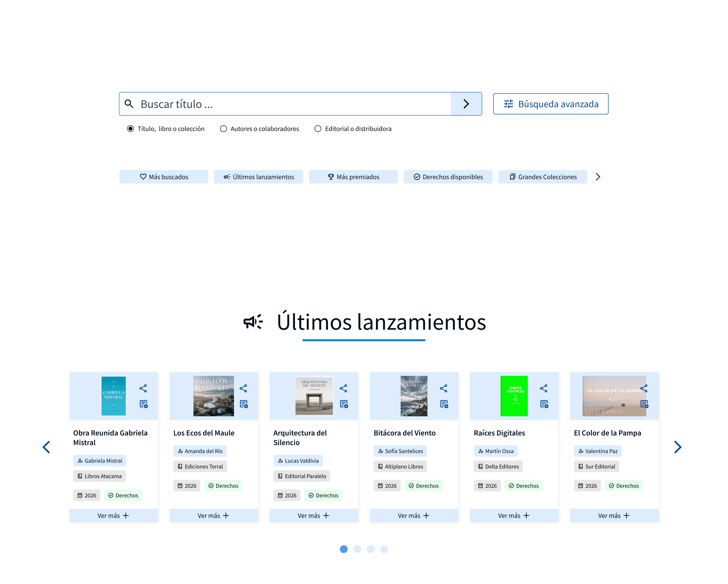Image resolution: width=728 pixels, height=584 pixels.
Task: Add Bitácora del Viento to list
Action: coord(444,404)
